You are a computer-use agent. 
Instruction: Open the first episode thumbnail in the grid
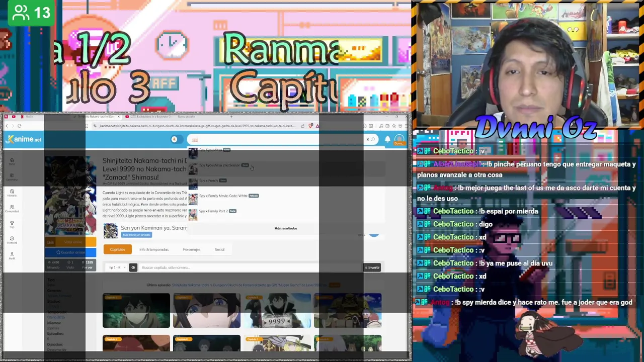point(136,311)
